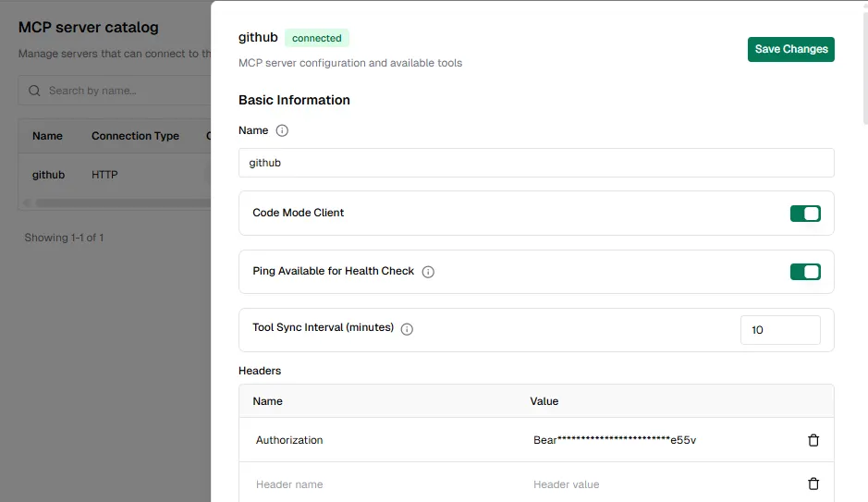
Task: Set the Tool Sync Interval minutes field
Action: point(780,330)
